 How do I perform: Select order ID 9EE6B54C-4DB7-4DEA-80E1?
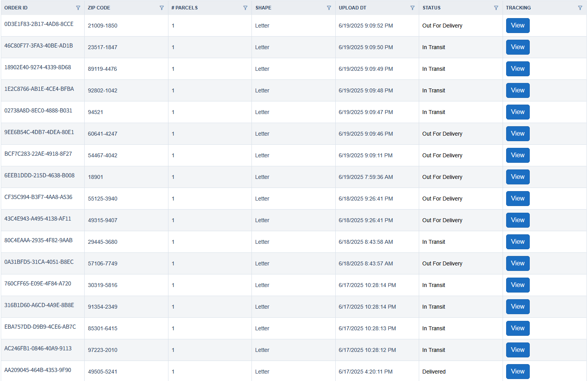coord(39,132)
